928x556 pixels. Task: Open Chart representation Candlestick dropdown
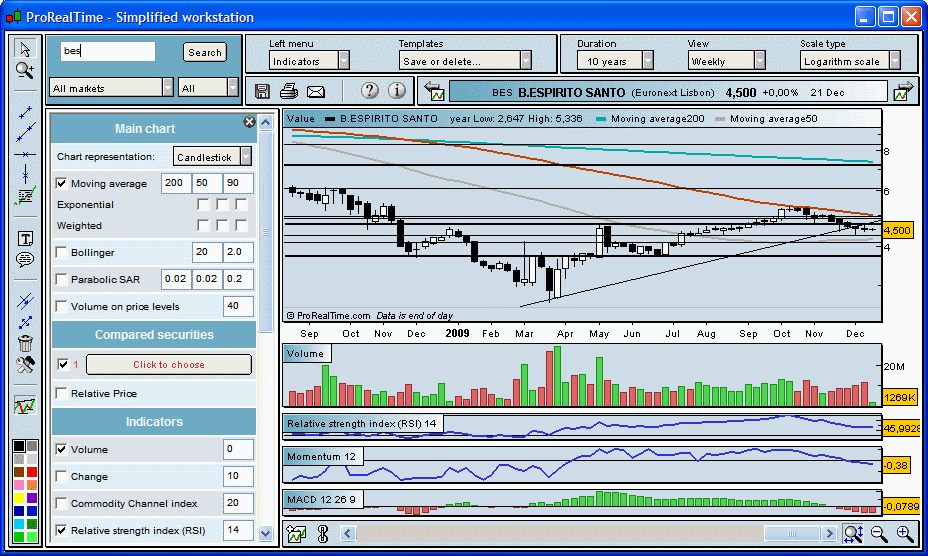(x=212, y=157)
